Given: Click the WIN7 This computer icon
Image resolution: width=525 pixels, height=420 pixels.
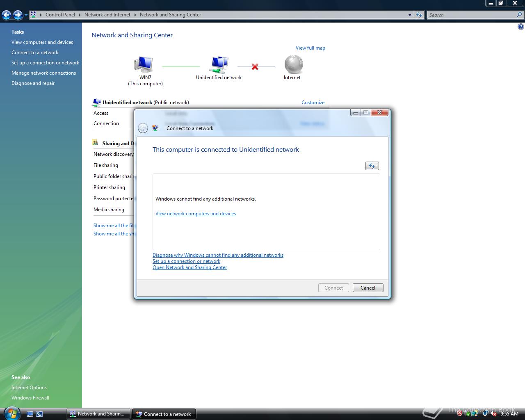Looking at the screenshot, I should point(144,64).
